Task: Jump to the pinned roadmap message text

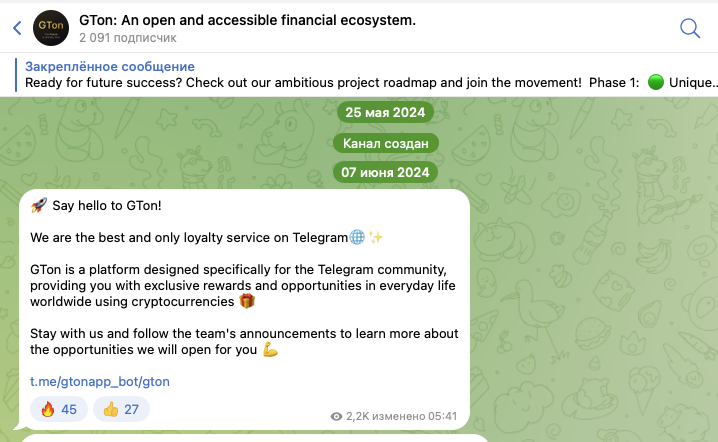Action: point(371,82)
